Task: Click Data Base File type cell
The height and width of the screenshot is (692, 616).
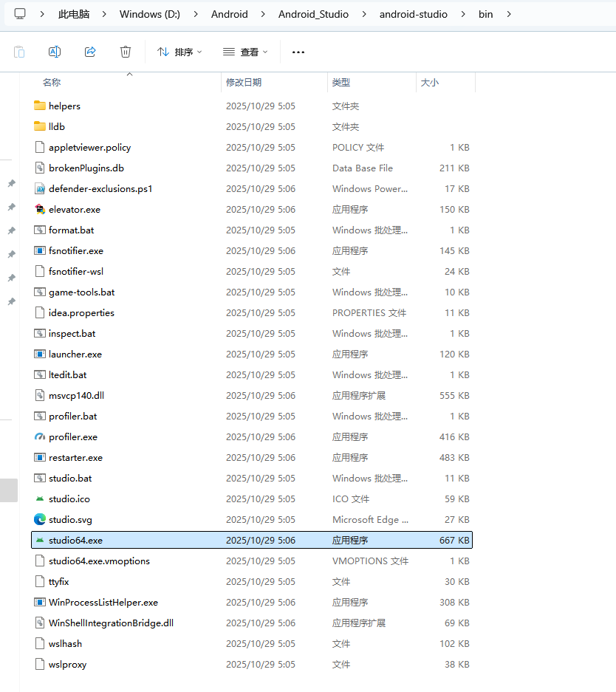Action: (x=362, y=168)
